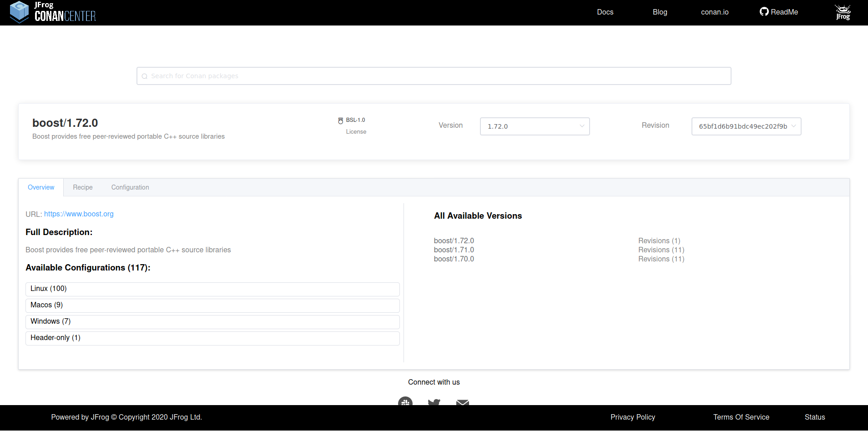Open Revisions (1) for boost/1.72.0
868x436 pixels.
pos(659,241)
